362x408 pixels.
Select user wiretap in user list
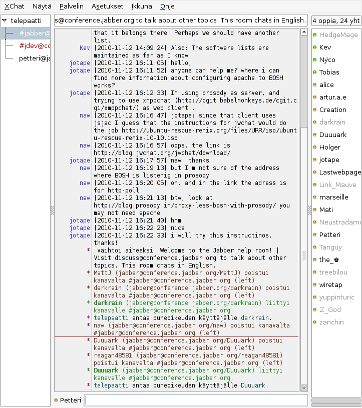coord(331,285)
